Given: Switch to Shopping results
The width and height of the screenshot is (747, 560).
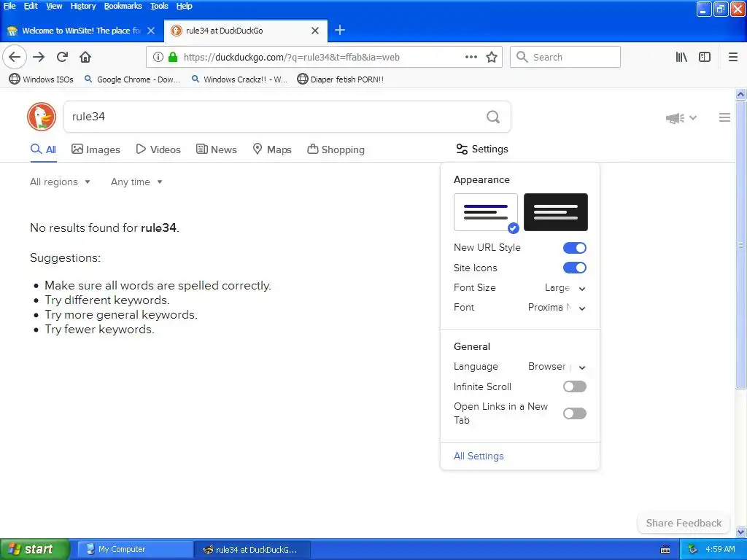Looking at the screenshot, I should [x=336, y=149].
